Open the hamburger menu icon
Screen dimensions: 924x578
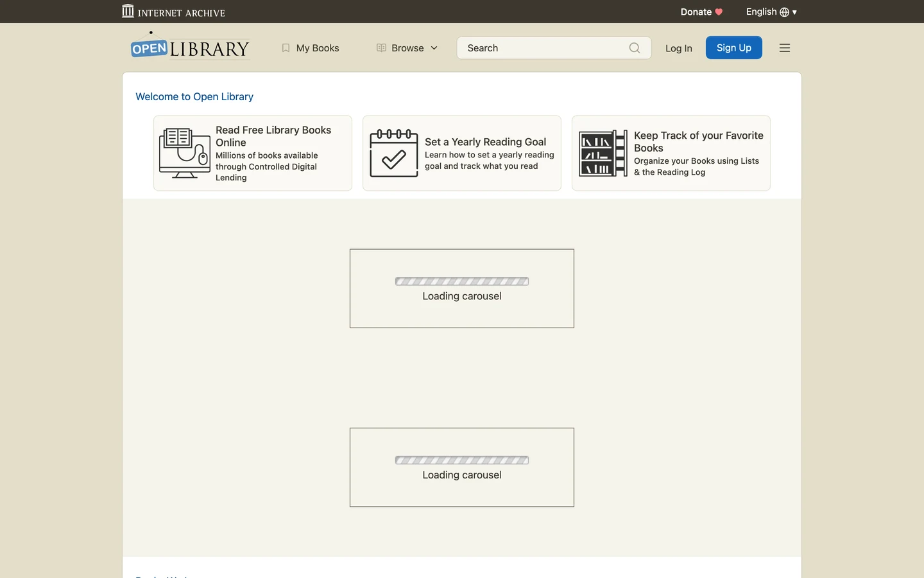[785, 48]
